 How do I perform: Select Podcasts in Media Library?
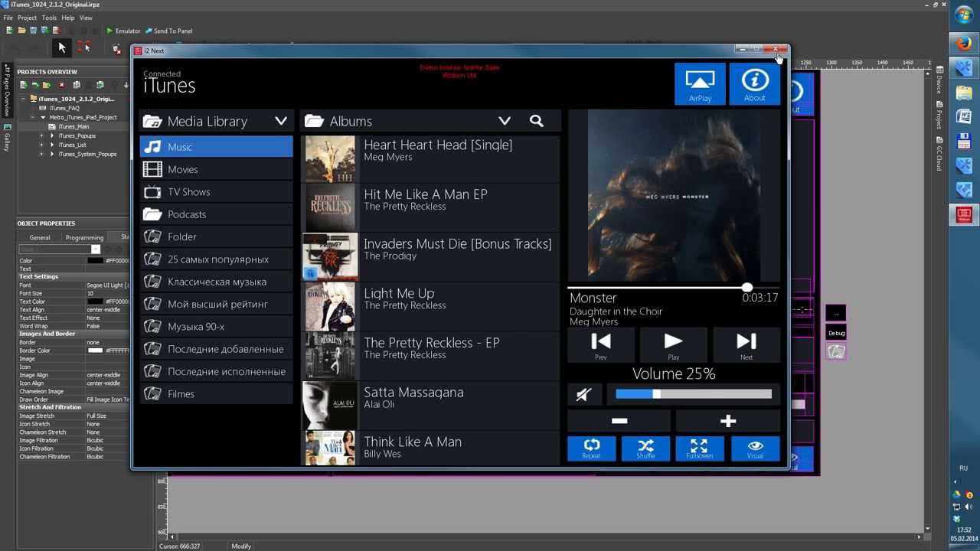217,214
